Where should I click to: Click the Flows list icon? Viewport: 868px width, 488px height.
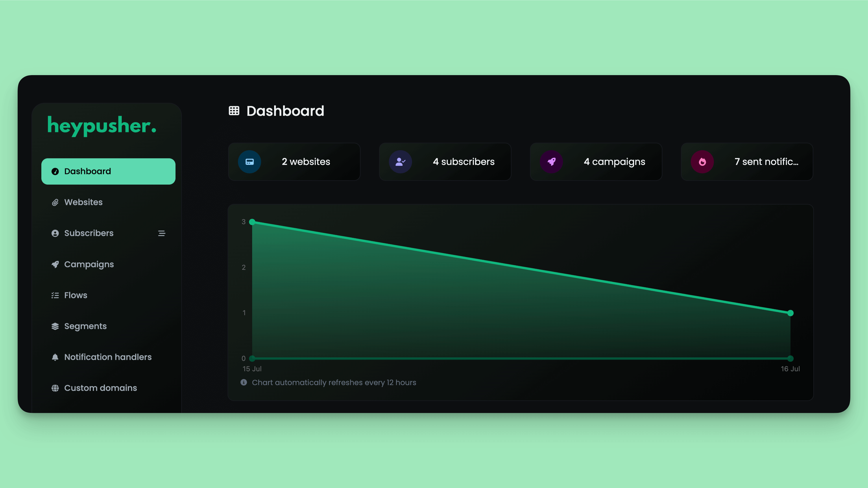[x=55, y=295]
